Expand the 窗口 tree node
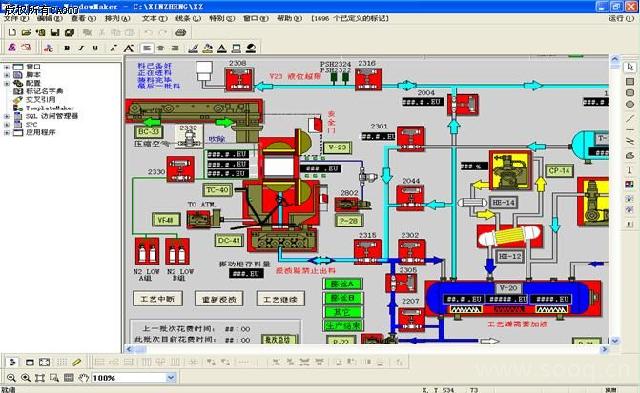 tap(7, 67)
